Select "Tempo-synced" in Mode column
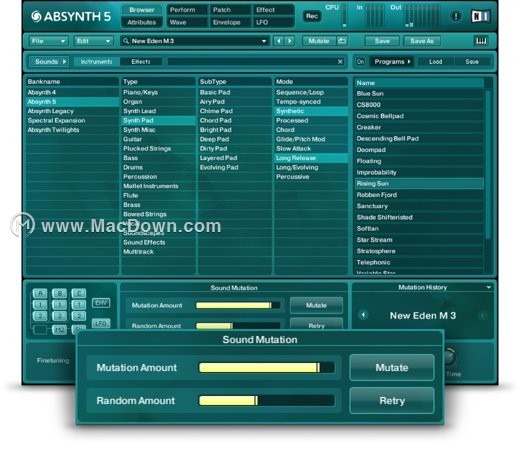Viewport: 520px width, 450px height. (311, 102)
